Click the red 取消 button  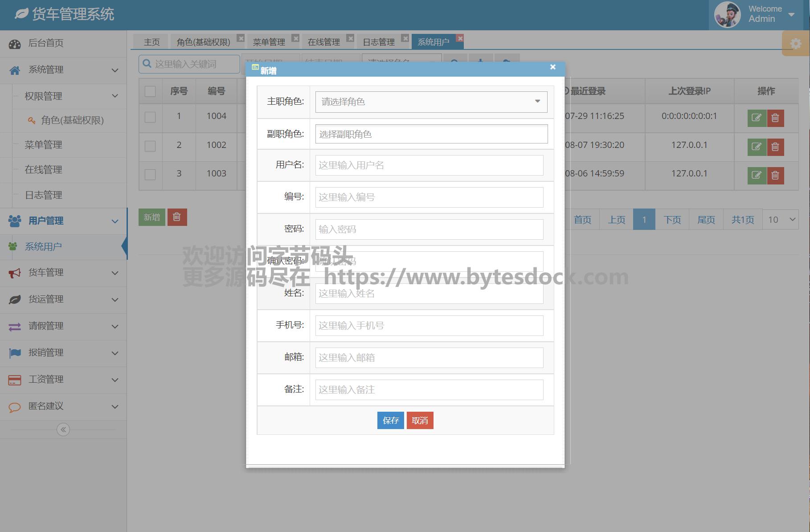coord(420,420)
